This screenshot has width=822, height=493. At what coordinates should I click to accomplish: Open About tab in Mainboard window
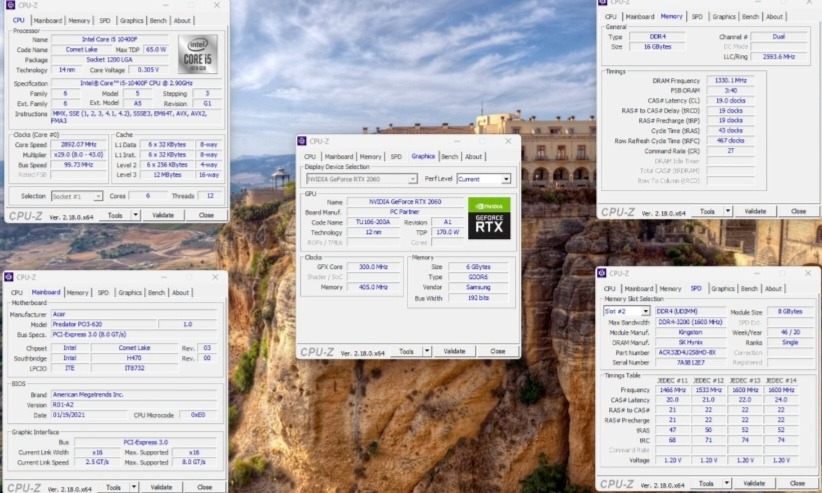[x=180, y=292]
